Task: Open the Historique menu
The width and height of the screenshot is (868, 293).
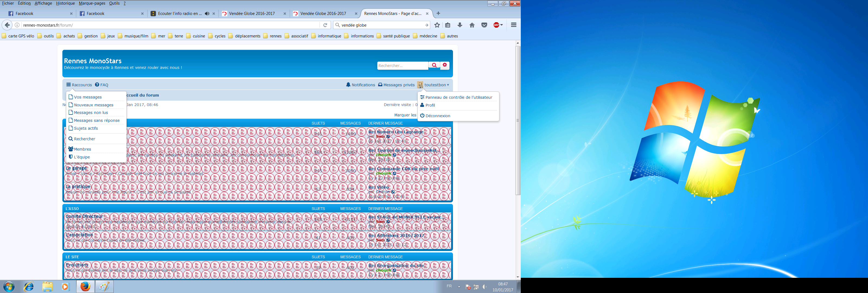Action: (x=65, y=3)
